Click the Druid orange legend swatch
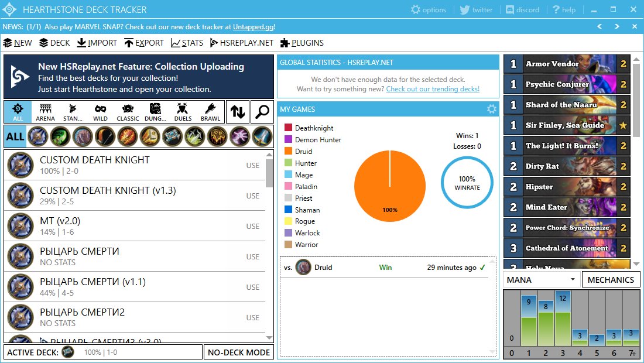Image resolution: width=644 pixels, height=363 pixels. [288, 151]
